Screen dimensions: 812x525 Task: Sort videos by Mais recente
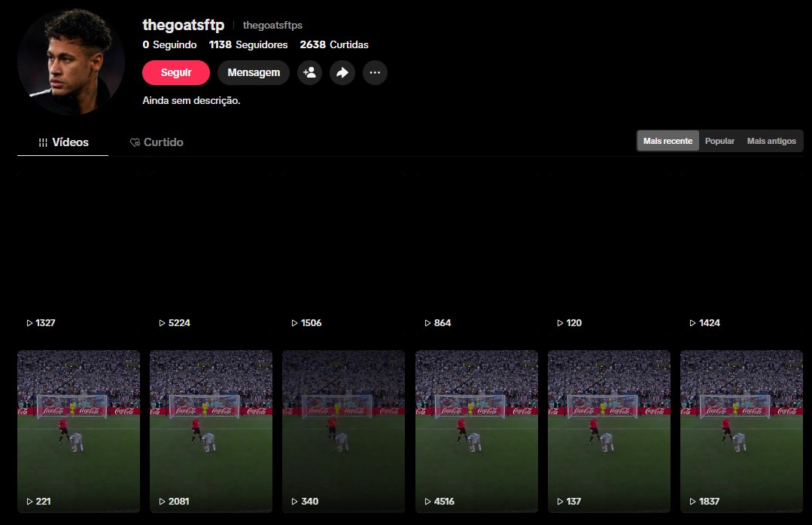pyautogui.click(x=668, y=141)
